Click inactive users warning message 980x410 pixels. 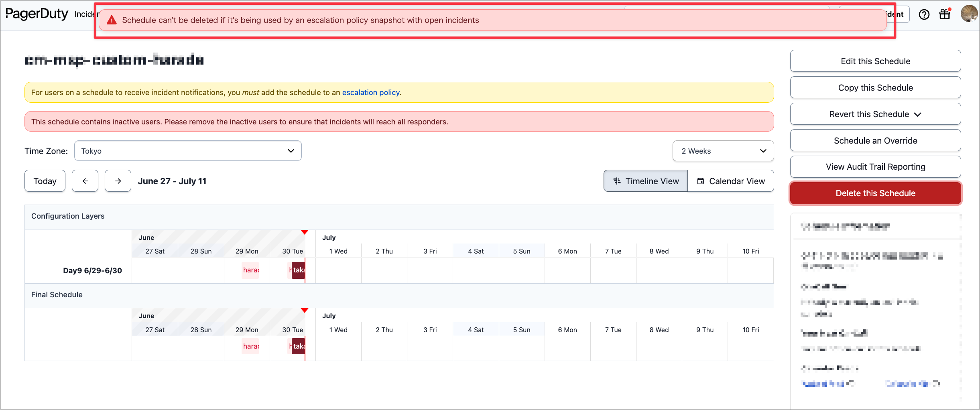click(399, 122)
